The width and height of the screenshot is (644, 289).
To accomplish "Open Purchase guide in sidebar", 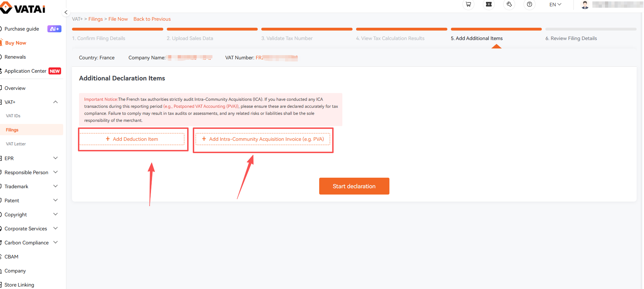I will (22, 29).
